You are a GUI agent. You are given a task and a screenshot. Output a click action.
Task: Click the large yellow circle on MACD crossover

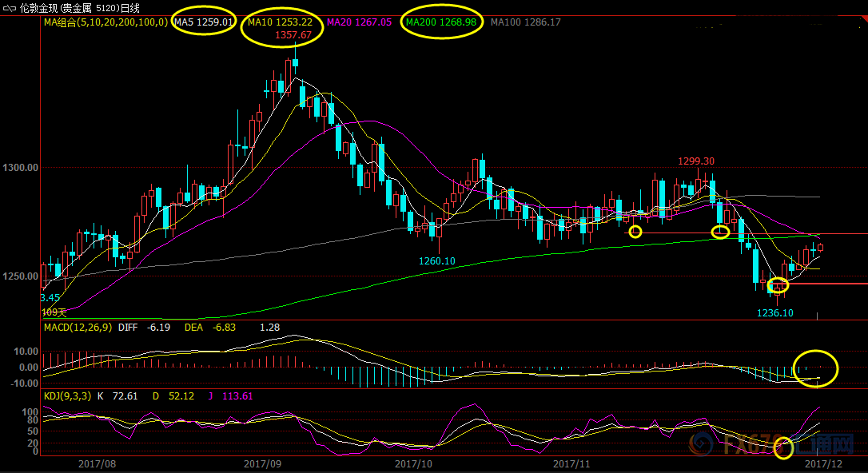click(815, 368)
